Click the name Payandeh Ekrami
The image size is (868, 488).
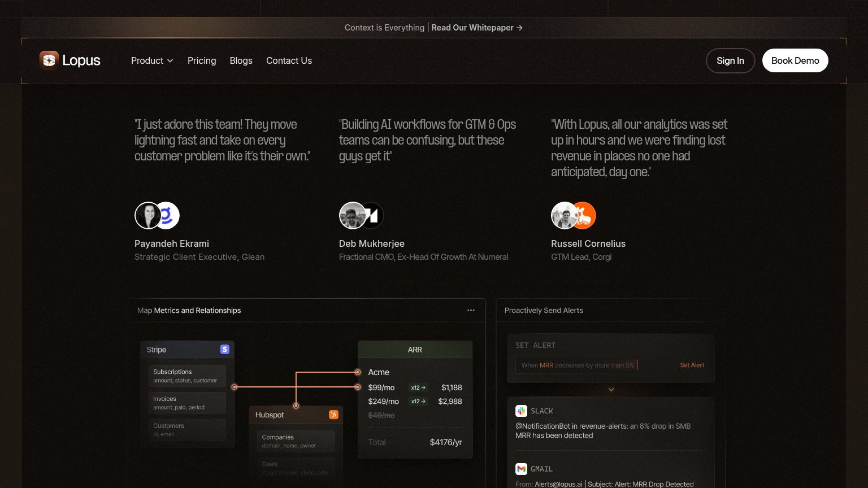(x=172, y=243)
